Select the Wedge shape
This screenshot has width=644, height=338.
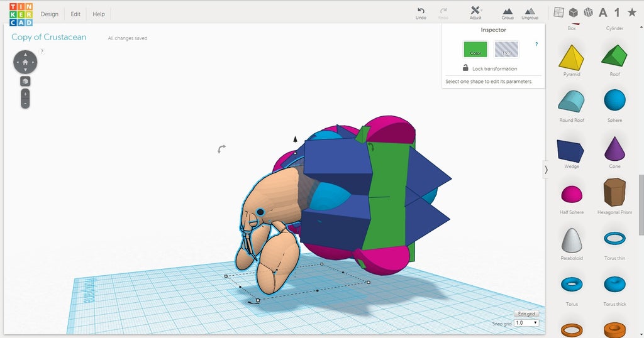571,153
